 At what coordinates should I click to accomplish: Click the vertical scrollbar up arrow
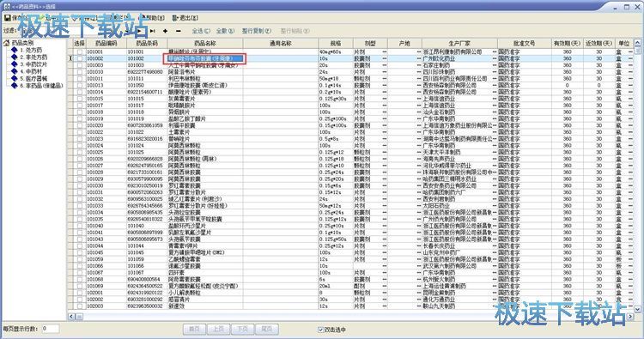point(637,43)
